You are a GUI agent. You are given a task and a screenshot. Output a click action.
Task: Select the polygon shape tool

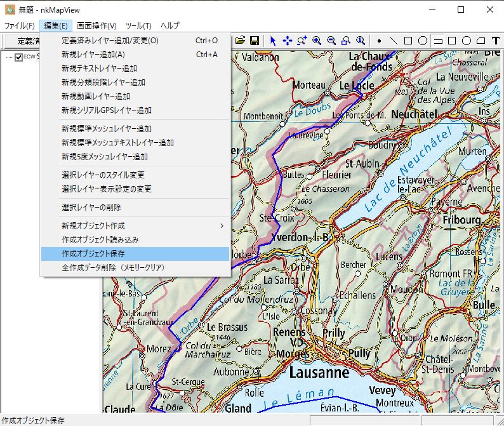pyautogui.click(x=481, y=41)
